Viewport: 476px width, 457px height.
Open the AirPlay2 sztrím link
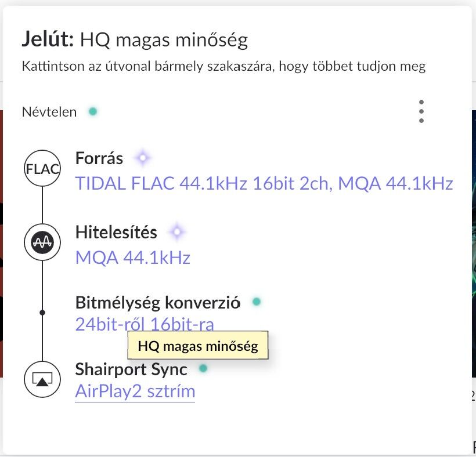pos(135,391)
